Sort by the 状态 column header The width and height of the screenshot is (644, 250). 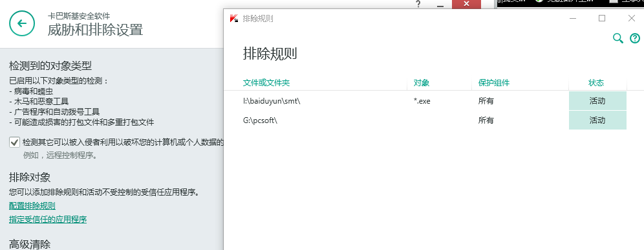pos(596,83)
